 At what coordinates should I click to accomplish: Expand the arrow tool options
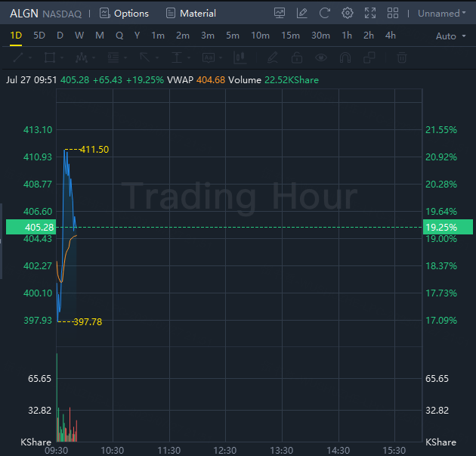(157, 57)
